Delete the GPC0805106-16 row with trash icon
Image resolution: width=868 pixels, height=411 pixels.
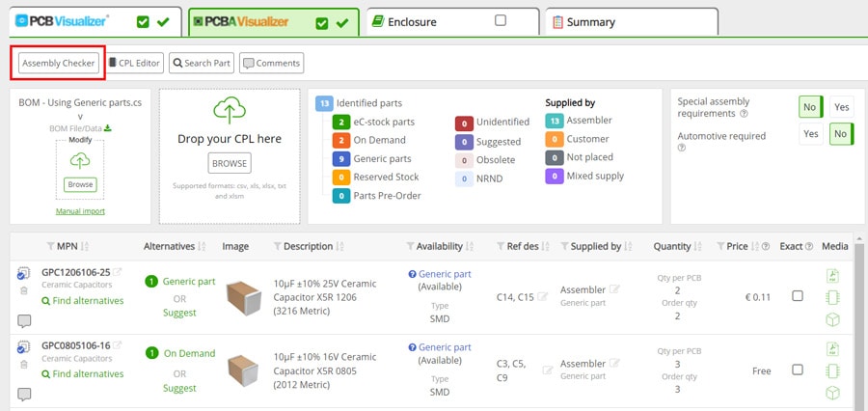click(x=24, y=364)
